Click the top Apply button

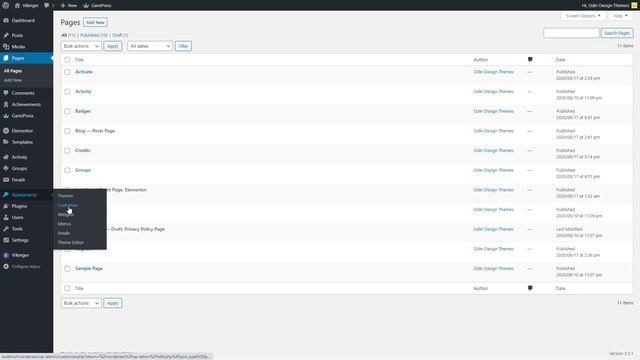[113, 46]
